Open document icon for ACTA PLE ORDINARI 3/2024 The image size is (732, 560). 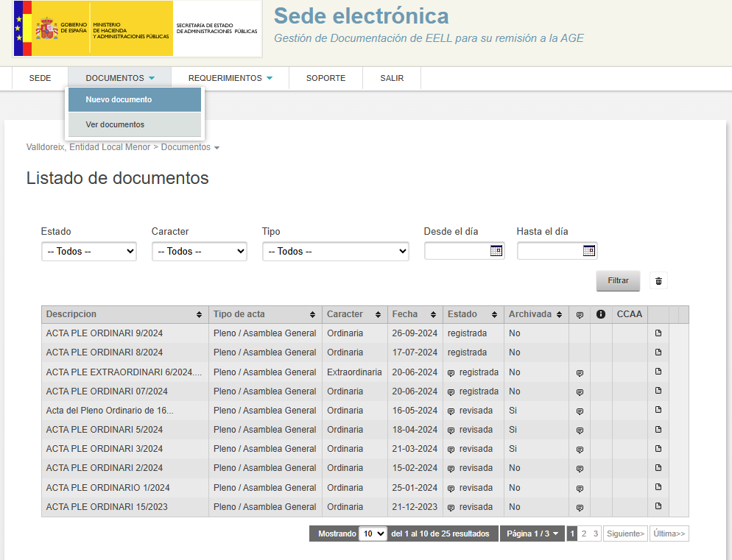[x=658, y=449]
